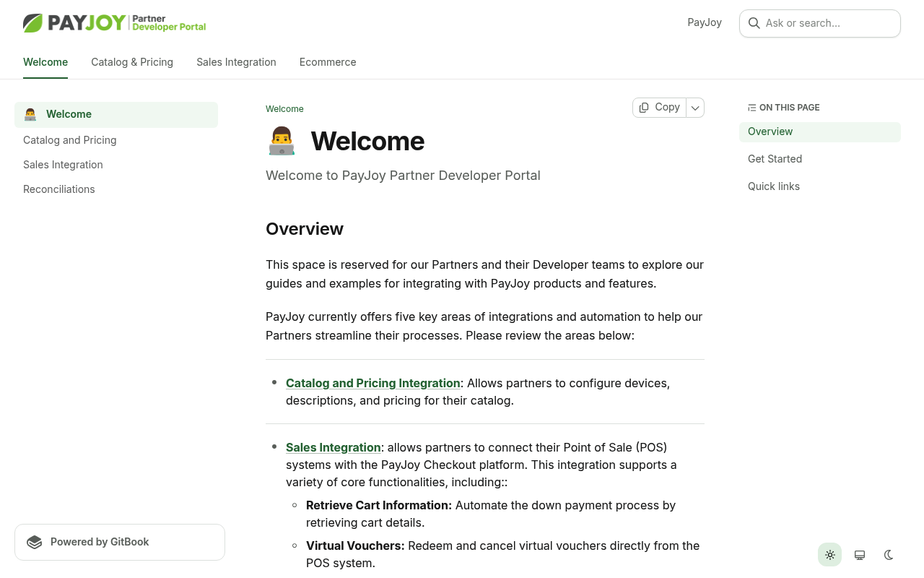Click the 'Retrieve Cart Information:' bold text

[x=379, y=505]
